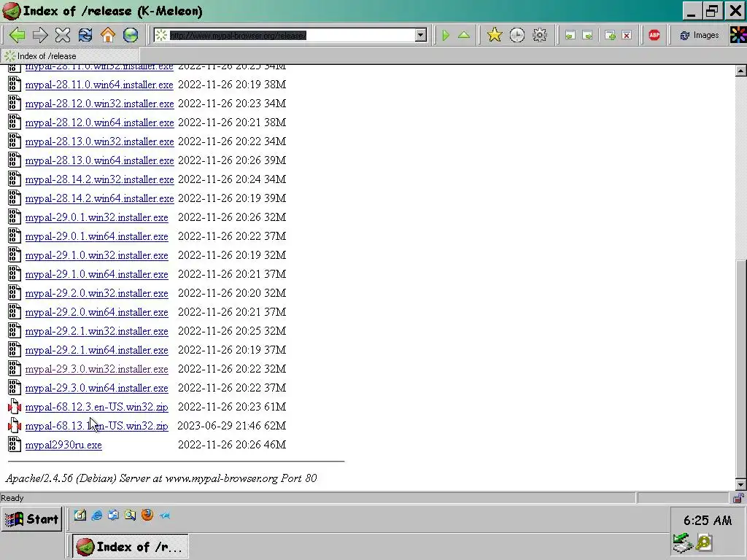Click the green Go arrow next to URL bar
Screen dimensions: 747x560
point(446,35)
